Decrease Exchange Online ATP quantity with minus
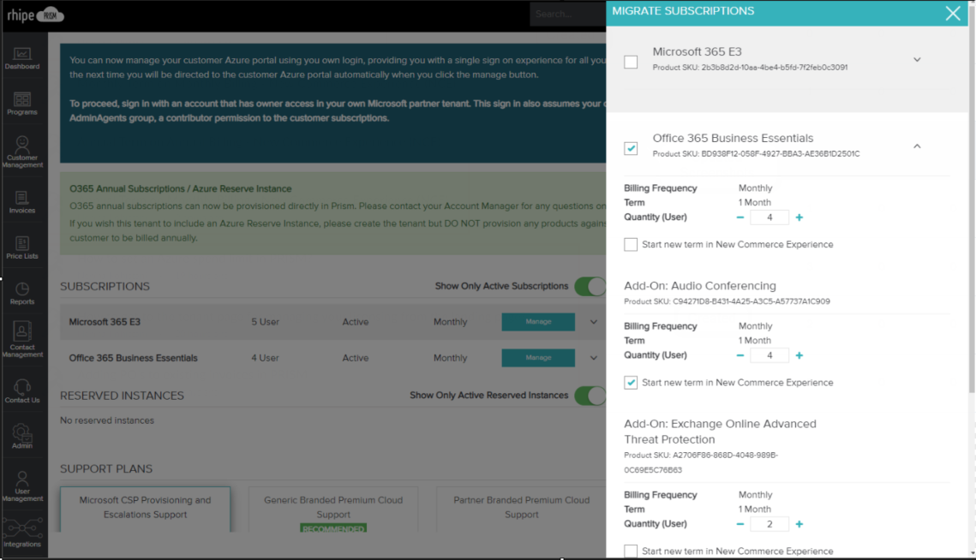Viewport: 976px width, 560px height. 740,524
